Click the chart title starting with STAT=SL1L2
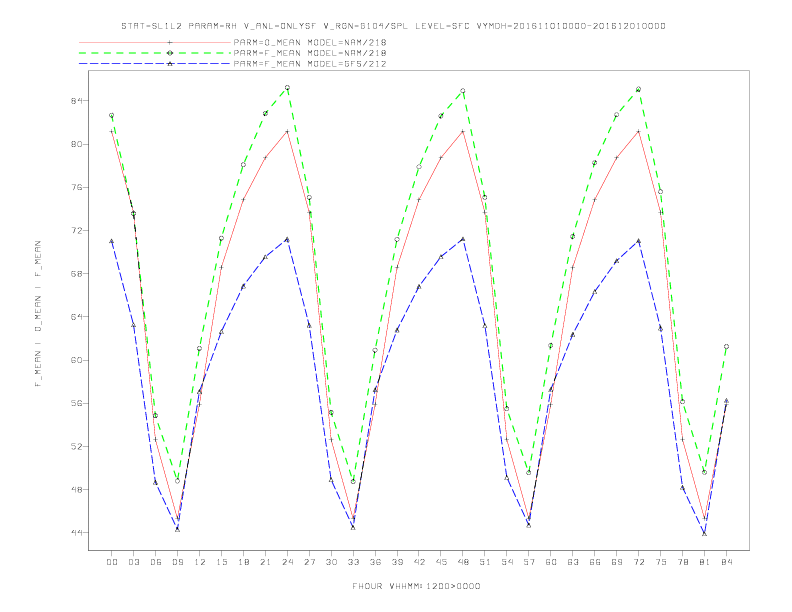The height and width of the screenshot is (612, 792). tap(393, 26)
